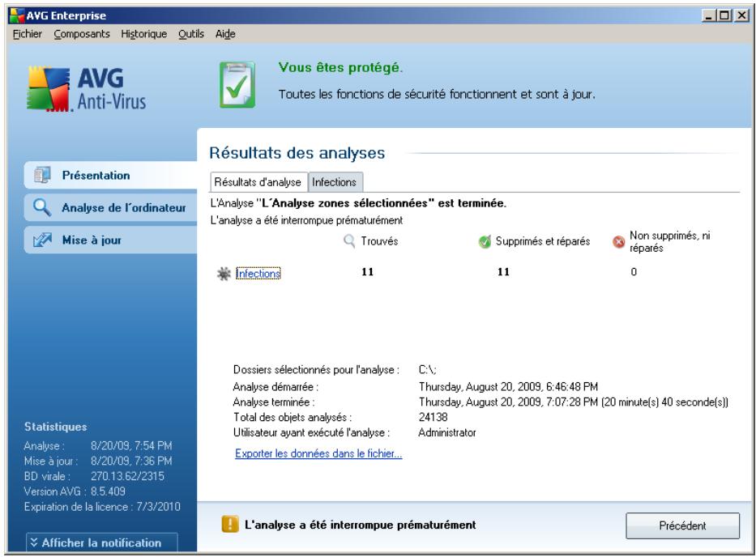
Task: Click the Trouvés magnifier icon
Action: pyautogui.click(x=349, y=240)
